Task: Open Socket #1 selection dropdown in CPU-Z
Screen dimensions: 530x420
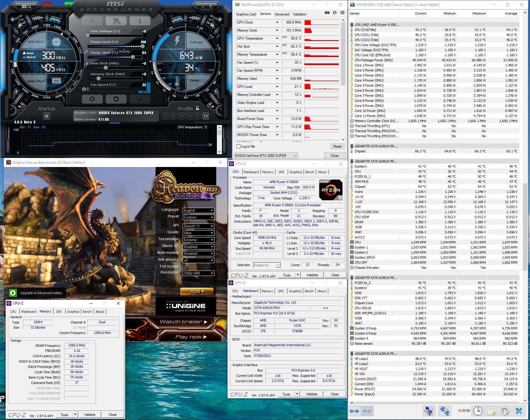Action: point(267,265)
